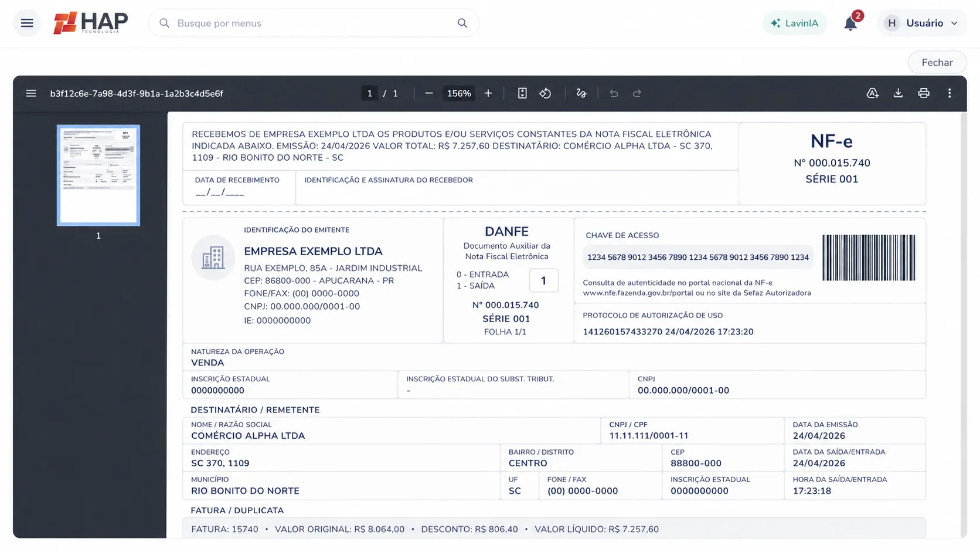Download the PDF document
Image resolution: width=980 pixels, height=552 pixels.
(x=898, y=93)
